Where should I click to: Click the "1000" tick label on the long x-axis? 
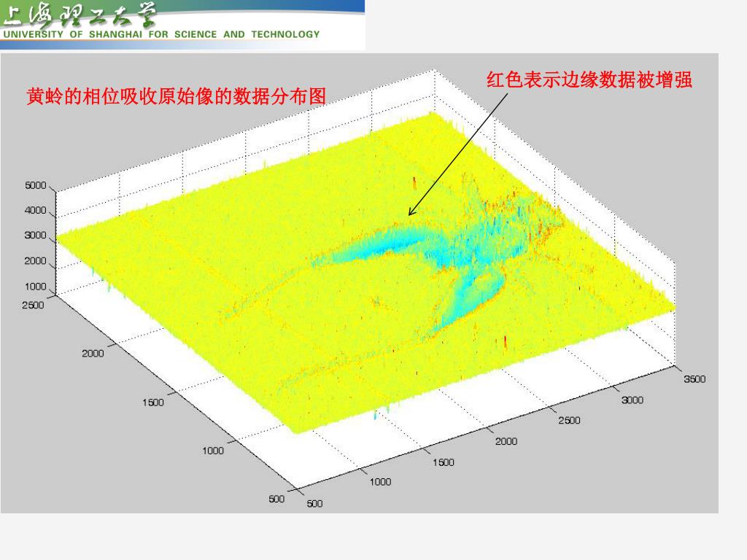tap(380, 482)
